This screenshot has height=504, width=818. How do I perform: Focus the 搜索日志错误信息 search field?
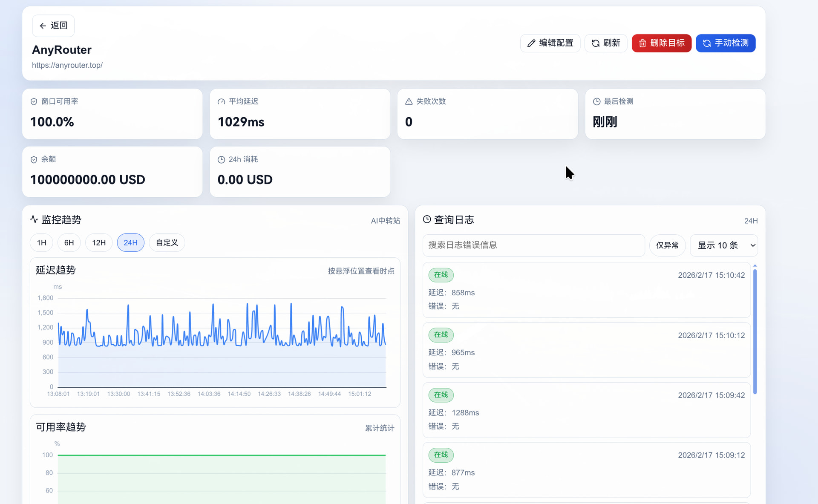[533, 245]
